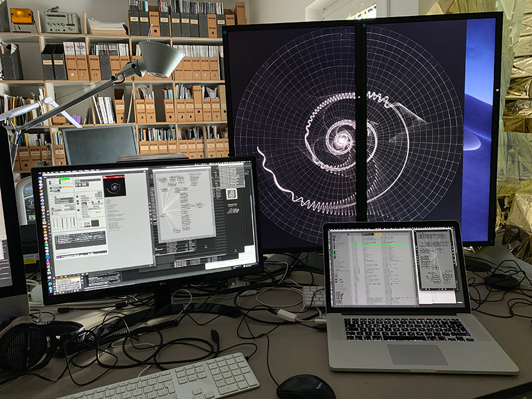
Task: Click the node graph patcher window on the LG monitor
Action: (x=184, y=205)
